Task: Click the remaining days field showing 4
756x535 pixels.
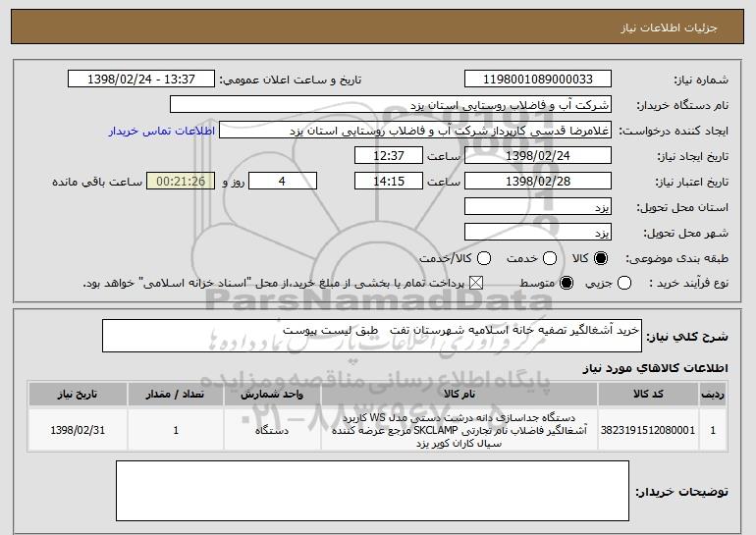Action: coord(283,182)
